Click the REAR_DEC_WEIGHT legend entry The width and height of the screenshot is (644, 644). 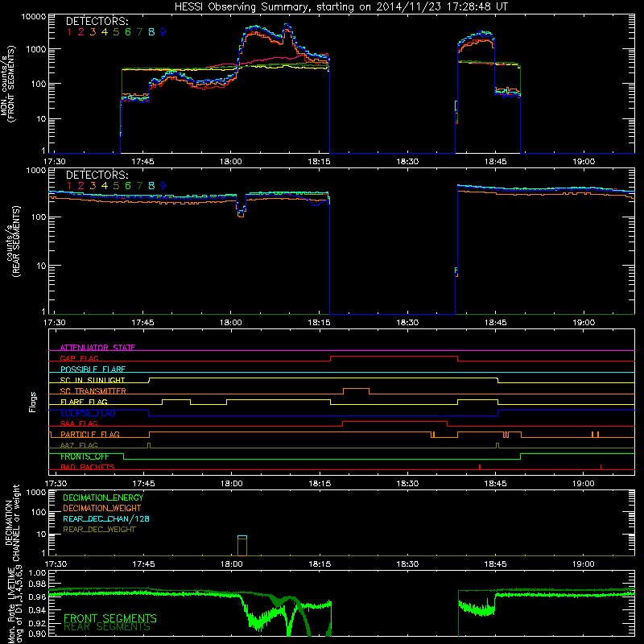99,530
